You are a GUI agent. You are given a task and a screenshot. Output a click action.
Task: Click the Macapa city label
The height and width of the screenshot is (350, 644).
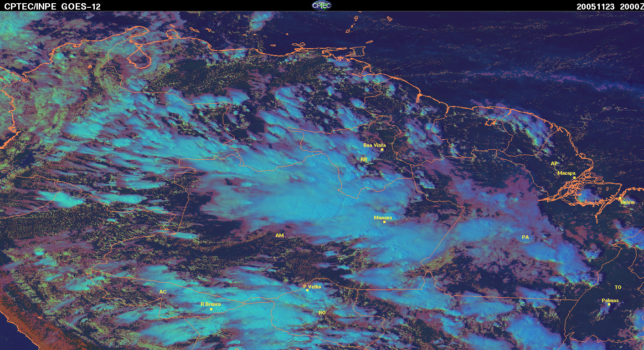pyautogui.click(x=567, y=173)
